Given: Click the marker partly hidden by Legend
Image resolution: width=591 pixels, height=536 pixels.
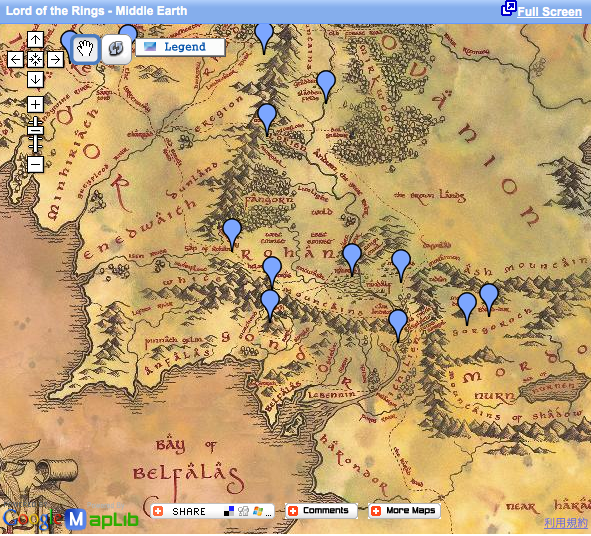Looking at the screenshot, I should click(129, 32).
